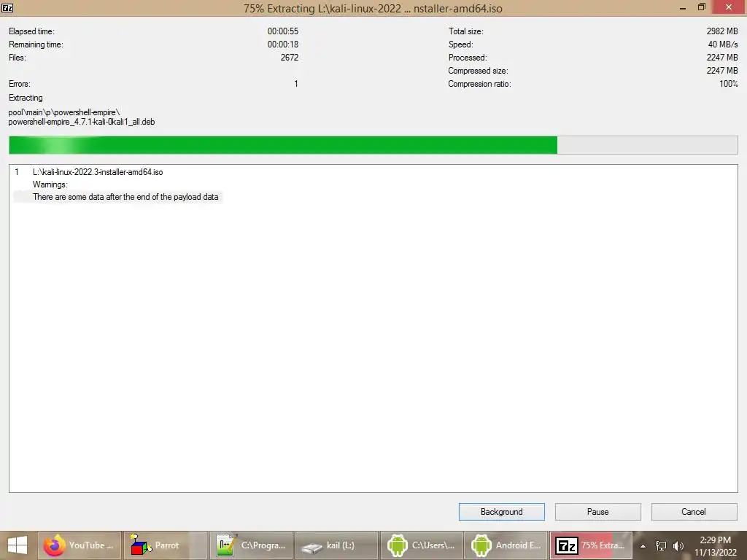Click the green extraction progress bar
Image resolution: width=747 pixels, height=560 pixels.
coord(373,145)
